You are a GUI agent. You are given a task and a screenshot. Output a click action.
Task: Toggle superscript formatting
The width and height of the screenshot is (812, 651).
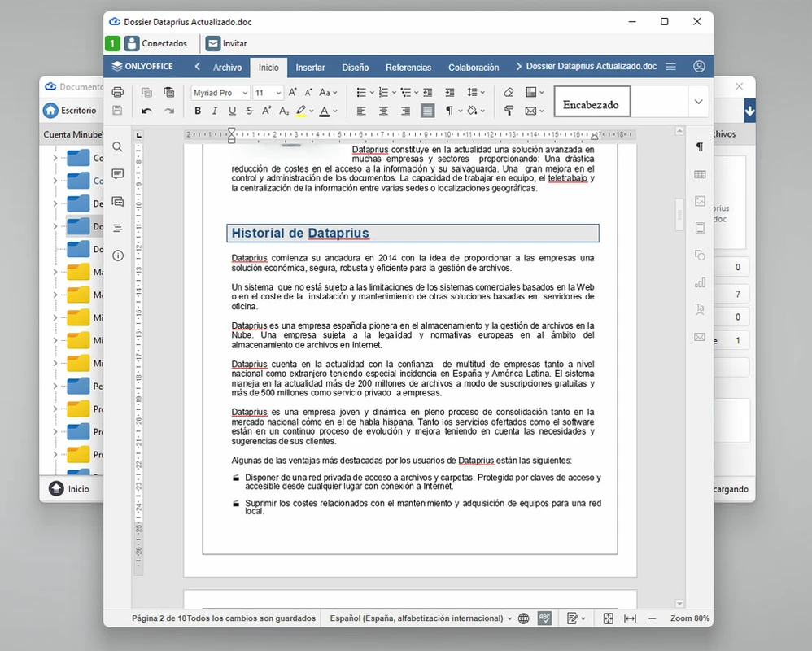(x=267, y=111)
